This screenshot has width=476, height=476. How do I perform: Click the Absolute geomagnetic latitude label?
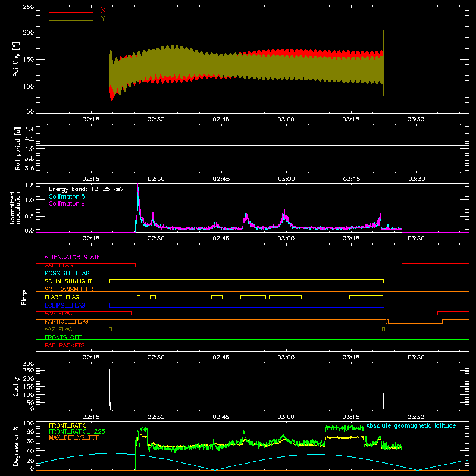(x=411, y=425)
